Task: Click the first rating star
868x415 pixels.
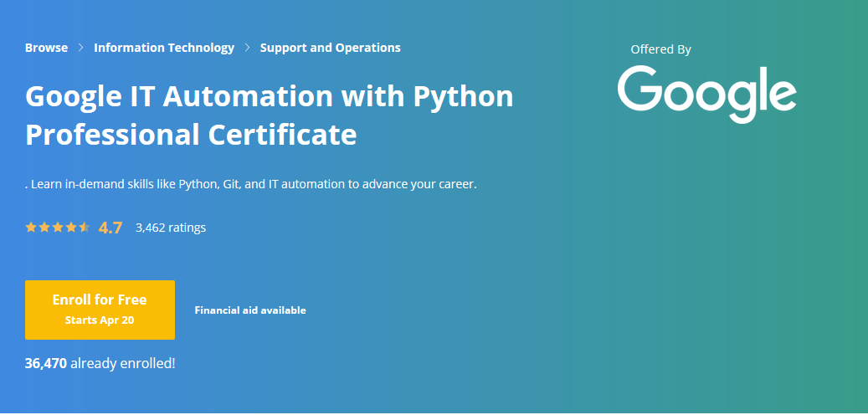Action: coord(31,227)
